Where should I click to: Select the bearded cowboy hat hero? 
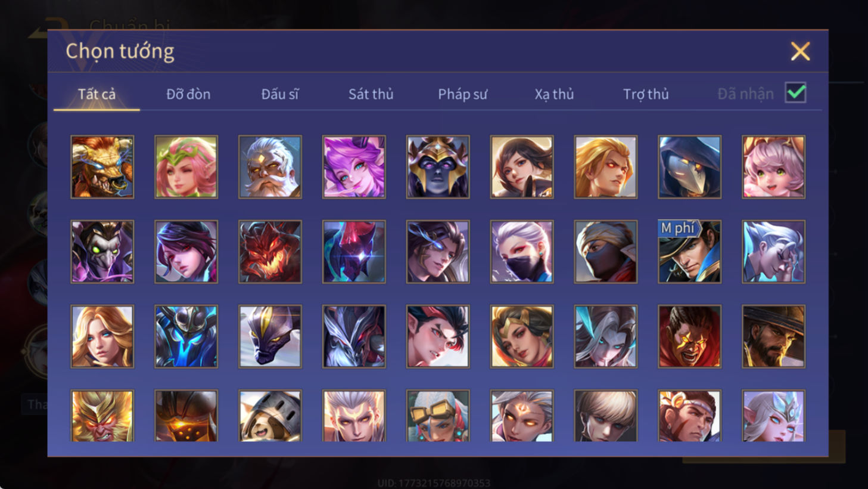point(773,336)
